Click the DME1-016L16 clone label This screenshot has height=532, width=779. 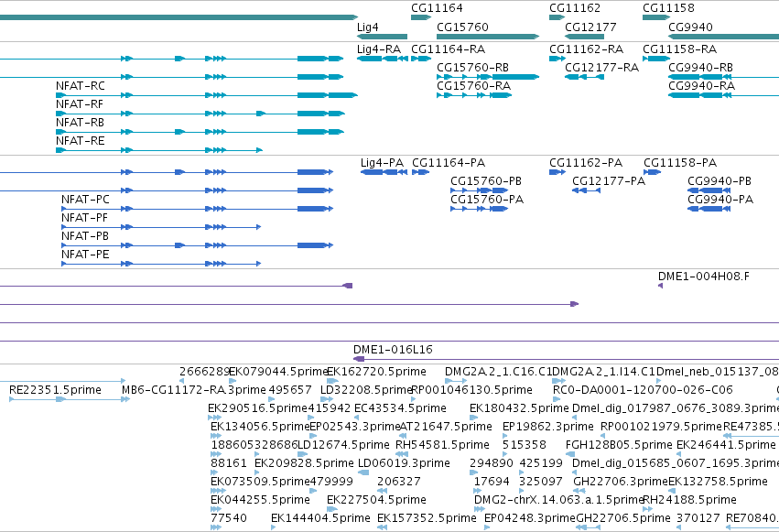(393, 350)
